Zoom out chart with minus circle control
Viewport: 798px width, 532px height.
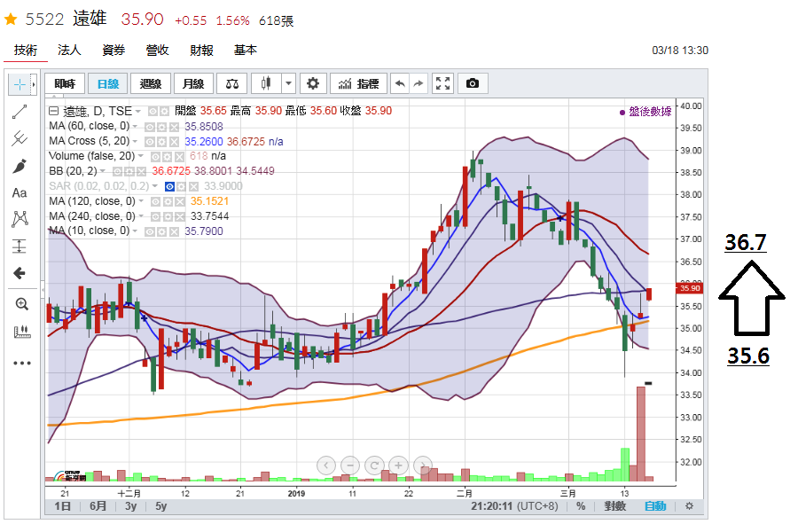click(350, 465)
